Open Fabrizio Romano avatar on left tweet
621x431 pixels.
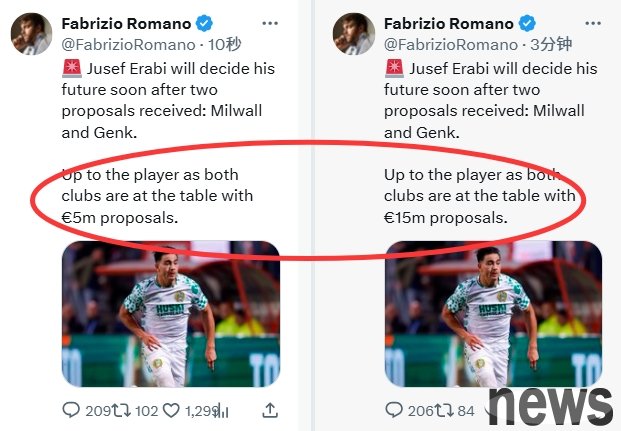click(32, 34)
